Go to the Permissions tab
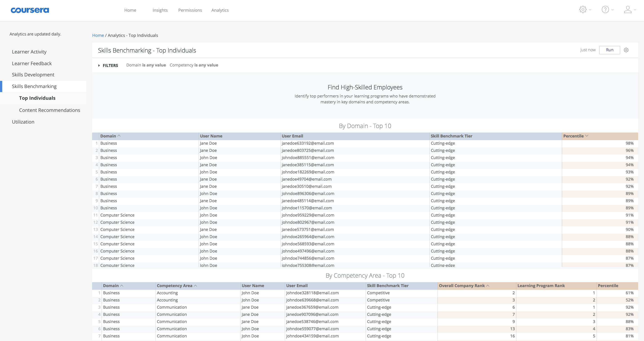The image size is (644, 341). pyautogui.click(x=190, y=10)
